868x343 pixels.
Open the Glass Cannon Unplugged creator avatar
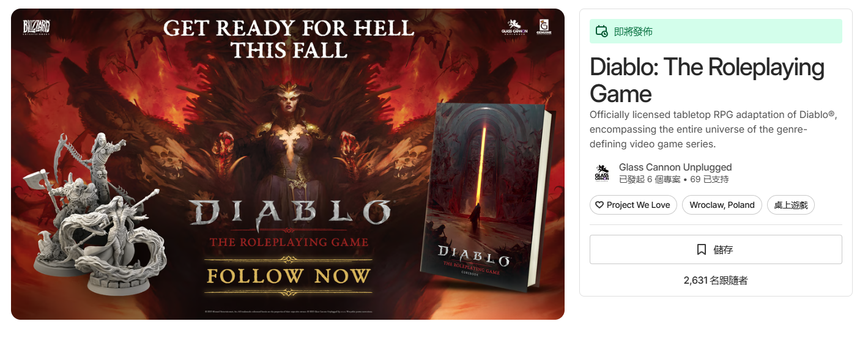click(x=602, y=174)
